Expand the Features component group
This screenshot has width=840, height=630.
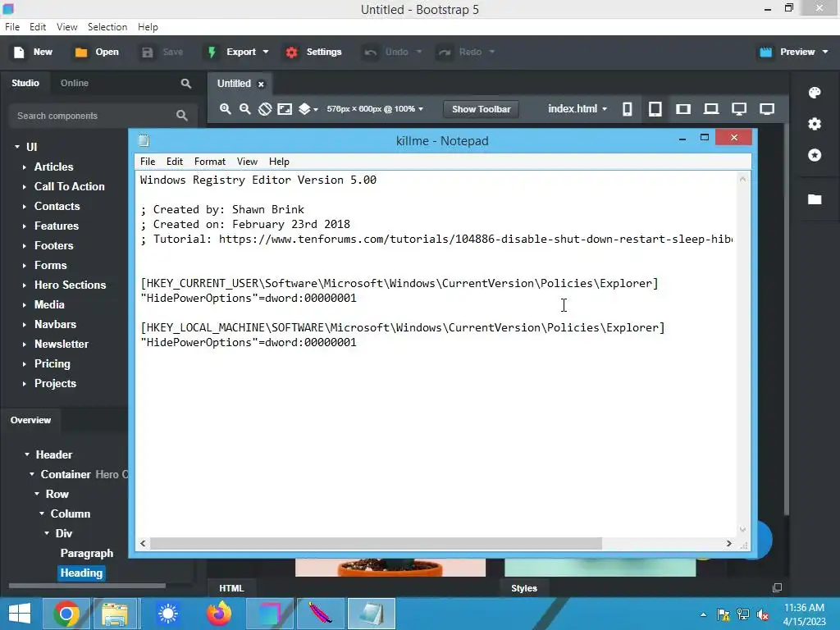pyautogui.click(x=24, y=226)
